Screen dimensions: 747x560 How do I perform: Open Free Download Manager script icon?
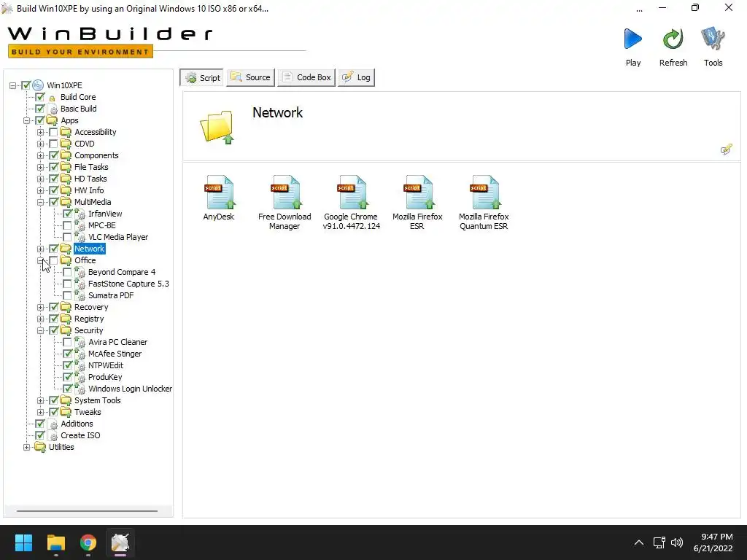285,192
